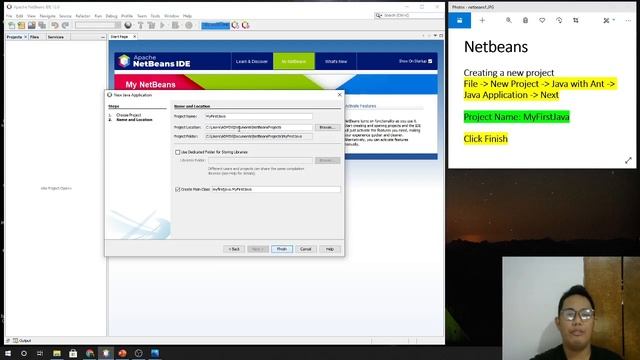Viewport: 640px width, 360px height.
Task: Click the Debug Project toolbar icon
Action: tap(176, 25)
